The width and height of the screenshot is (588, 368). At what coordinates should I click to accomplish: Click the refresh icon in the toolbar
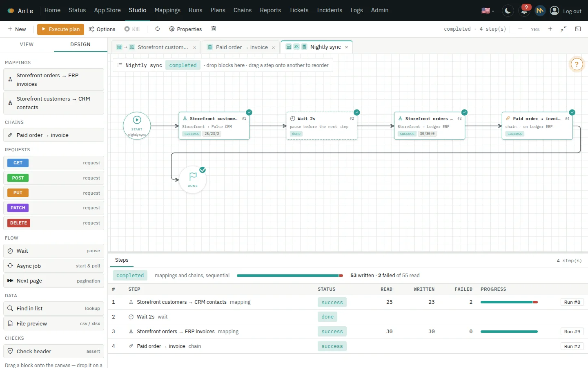click(x=158, y=29)
